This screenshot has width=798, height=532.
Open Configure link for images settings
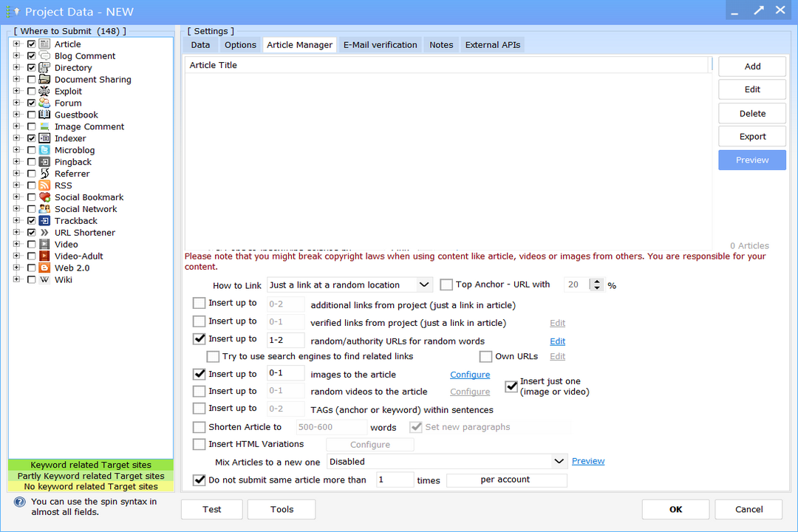coord(470,375)
